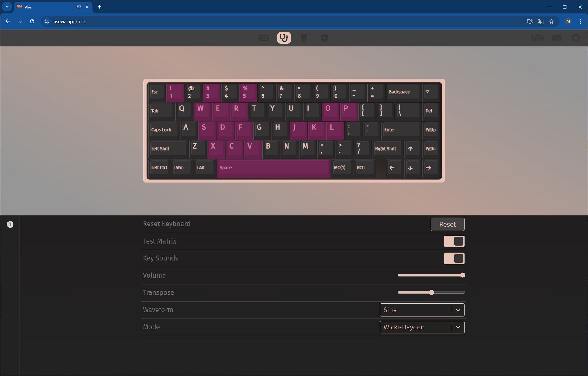Open the Discord link icon

click(x=557, y=38)
